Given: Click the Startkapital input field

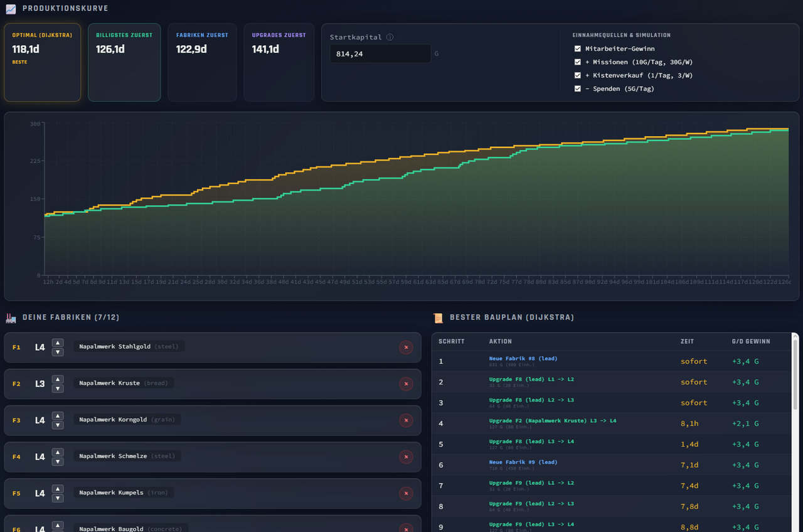Looking at the screenshot, I should (380, 54).
